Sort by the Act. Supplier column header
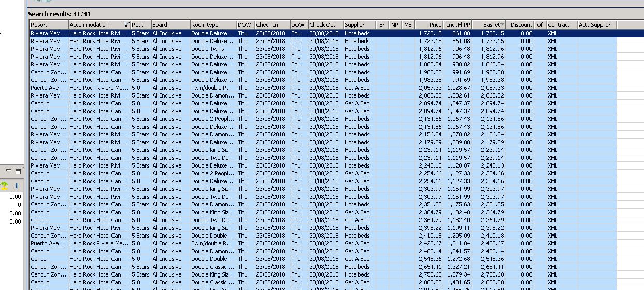This screenshot has height=290, width=644. (x=597, y=24)
